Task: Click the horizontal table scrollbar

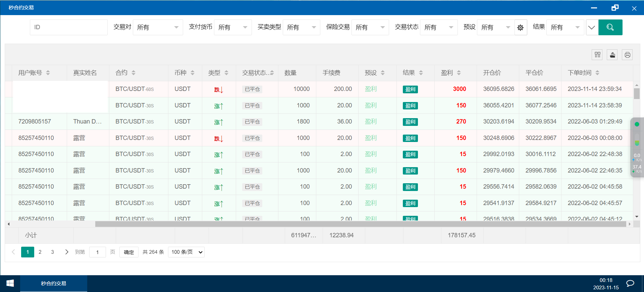Action: pos(361,224)
